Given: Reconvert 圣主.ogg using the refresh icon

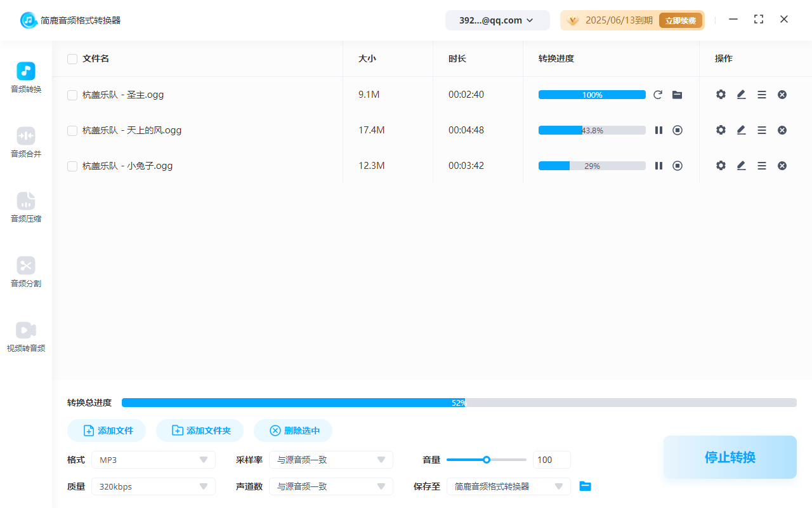Looking at the screenshot, I should point(658,94).
